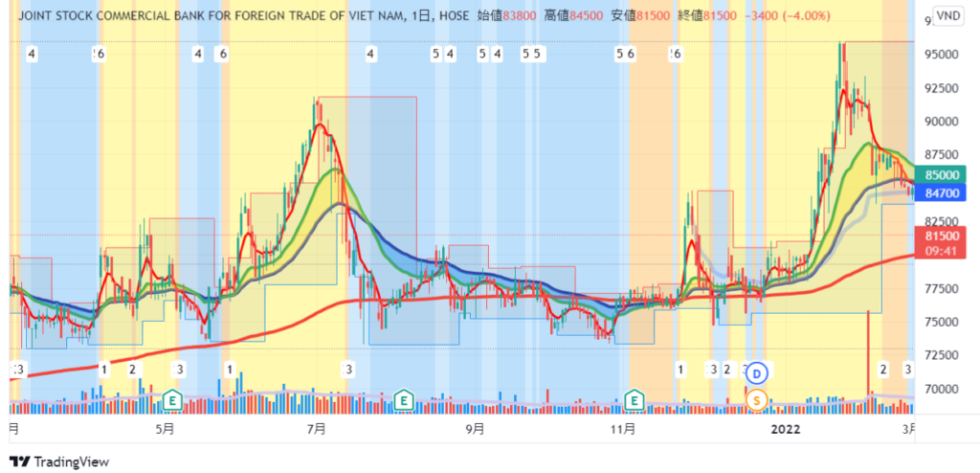Click the 9月 time axis label
980x473 pixels.
click(477, 429)
